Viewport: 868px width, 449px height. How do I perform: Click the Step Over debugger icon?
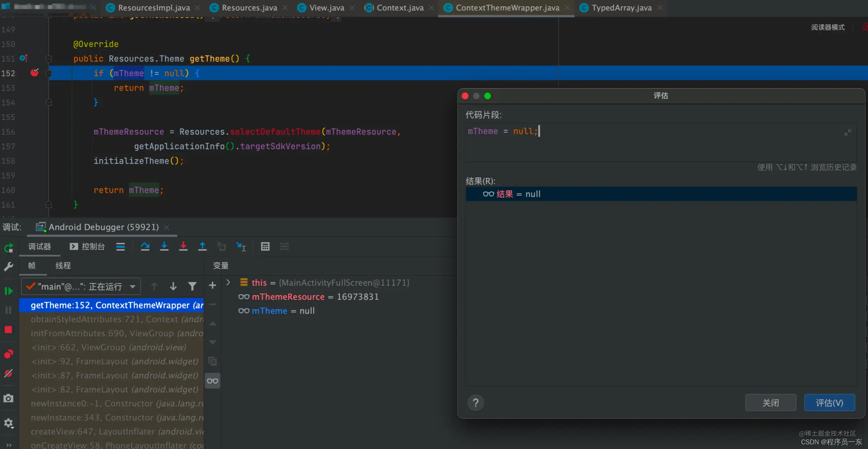(x=145, y=246)
